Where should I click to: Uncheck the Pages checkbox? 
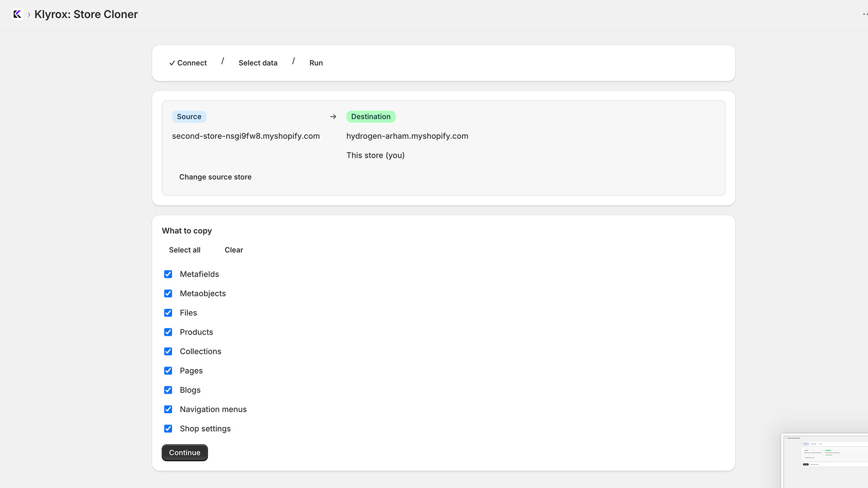click(x=168, y=371)
